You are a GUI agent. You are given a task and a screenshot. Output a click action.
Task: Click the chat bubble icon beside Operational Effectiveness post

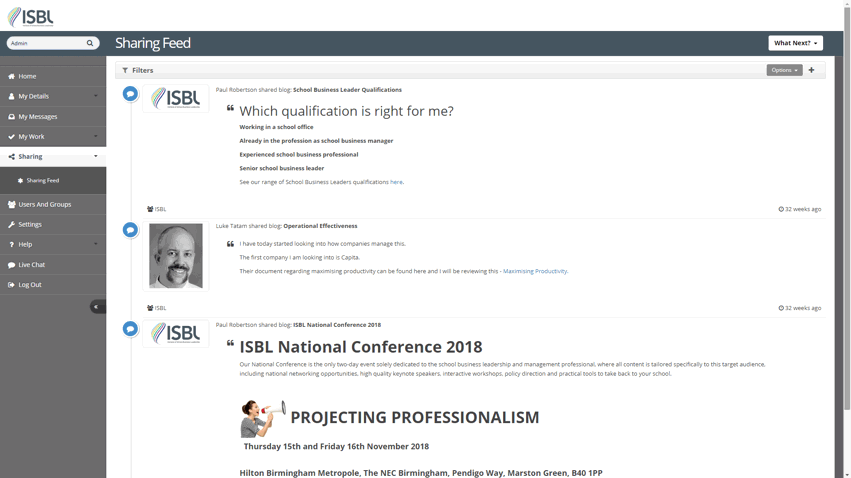tap(130, 230)
